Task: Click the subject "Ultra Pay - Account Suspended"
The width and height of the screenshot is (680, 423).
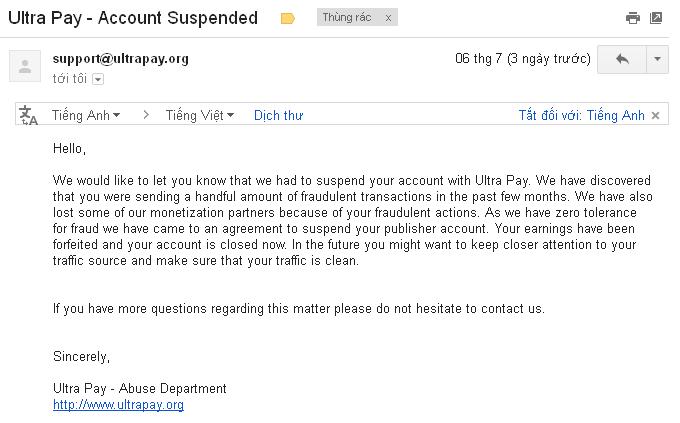Action: pos(133,18)
